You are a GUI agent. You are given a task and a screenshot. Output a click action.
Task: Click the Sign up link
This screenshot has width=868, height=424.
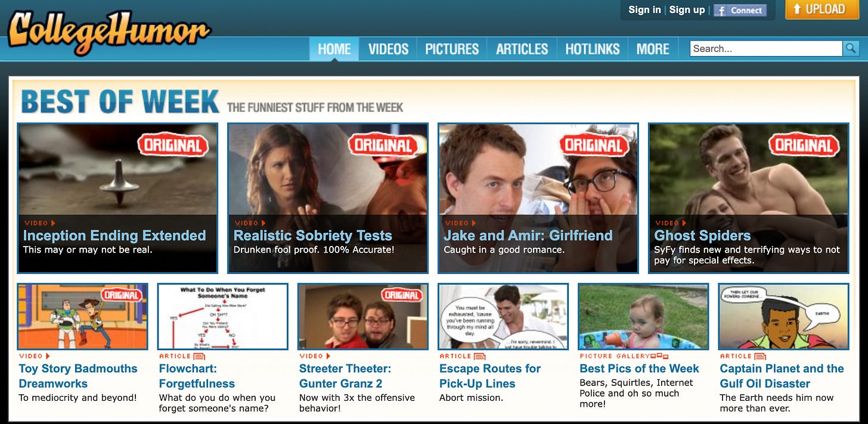pos(686,10)
